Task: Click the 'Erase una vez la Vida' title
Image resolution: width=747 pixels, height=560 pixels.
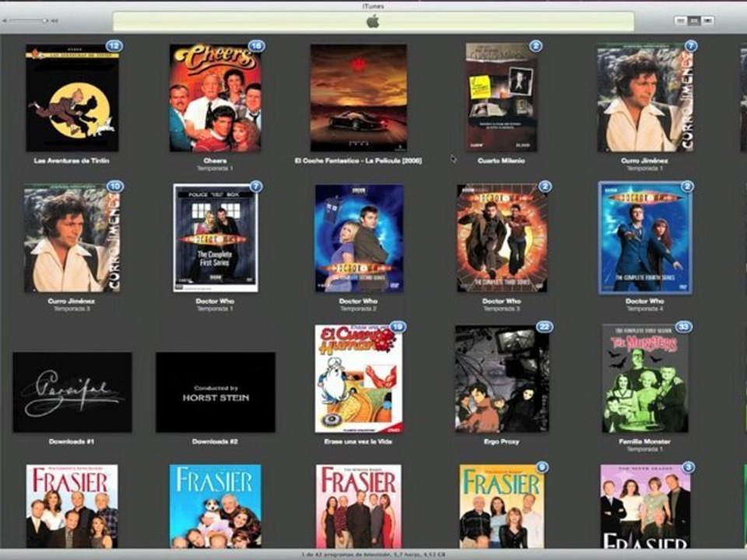Action: point(358,442)
